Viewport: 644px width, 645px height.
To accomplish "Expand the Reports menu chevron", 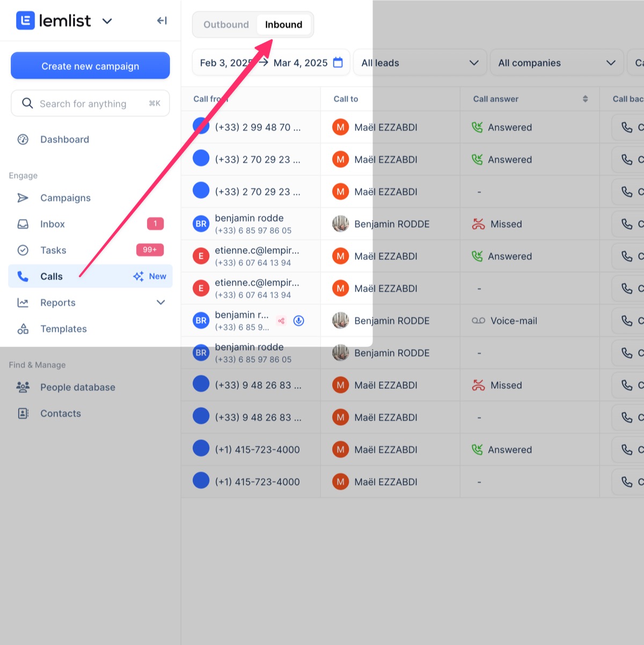I will tap(160, 302).
